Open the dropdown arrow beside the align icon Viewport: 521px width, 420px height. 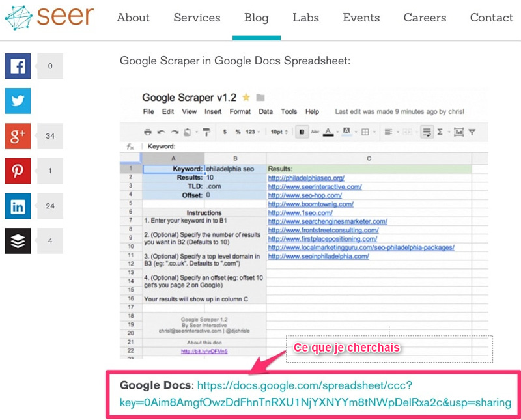click(x=397, y=132)
